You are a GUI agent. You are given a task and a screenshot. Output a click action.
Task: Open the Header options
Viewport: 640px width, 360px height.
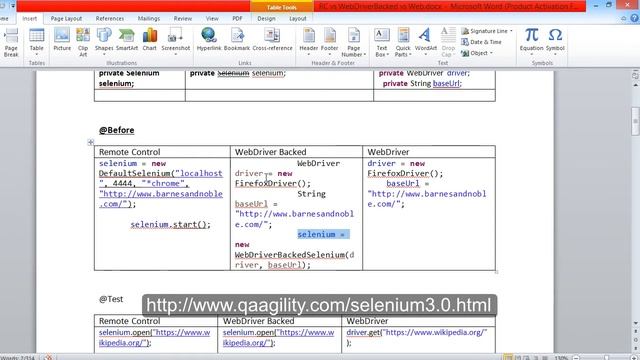[x=309, y=42]
